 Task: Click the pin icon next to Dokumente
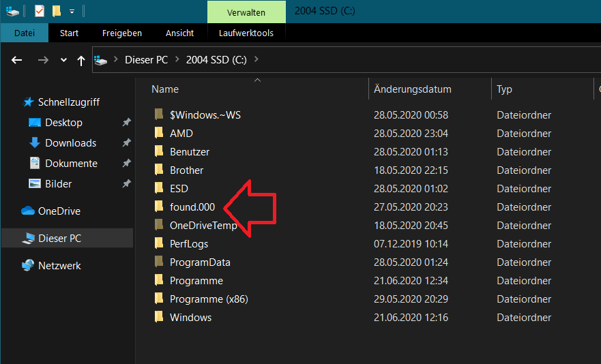point(126,163)
